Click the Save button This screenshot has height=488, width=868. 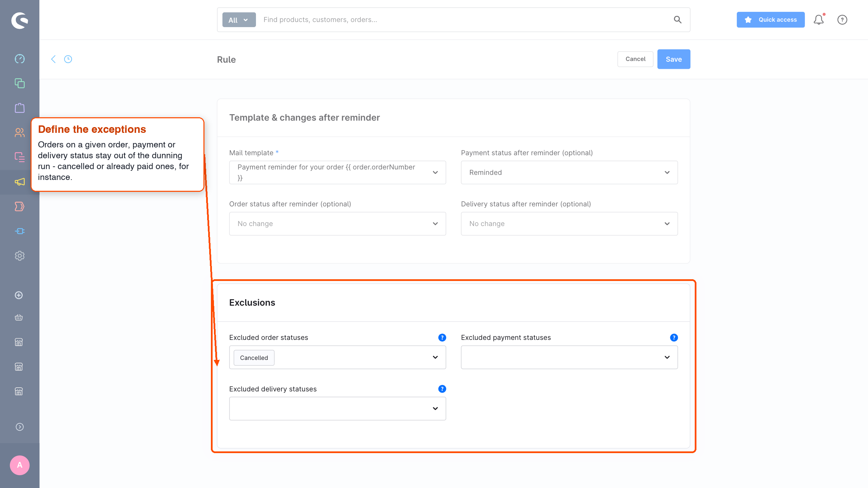pos(674,59)
